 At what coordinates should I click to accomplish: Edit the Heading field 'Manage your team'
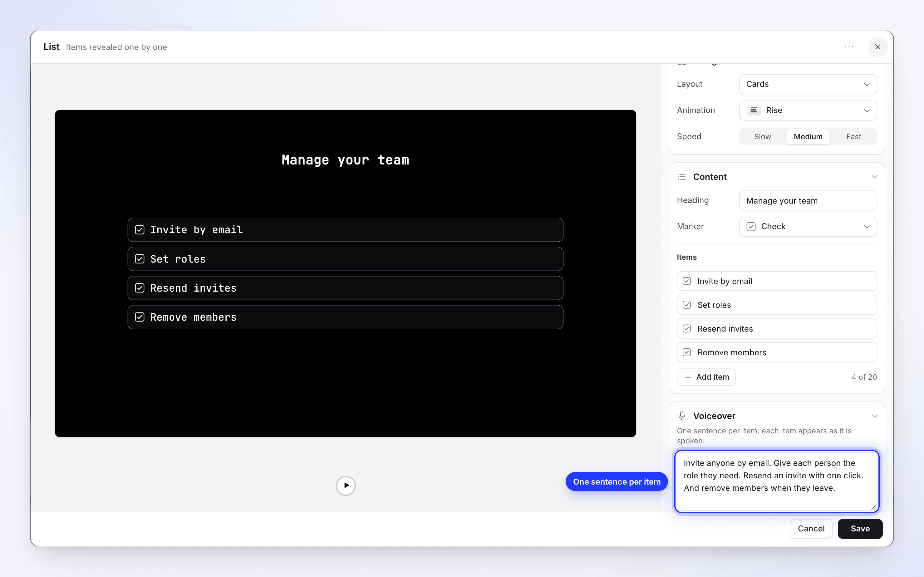(x=808, y=201)
